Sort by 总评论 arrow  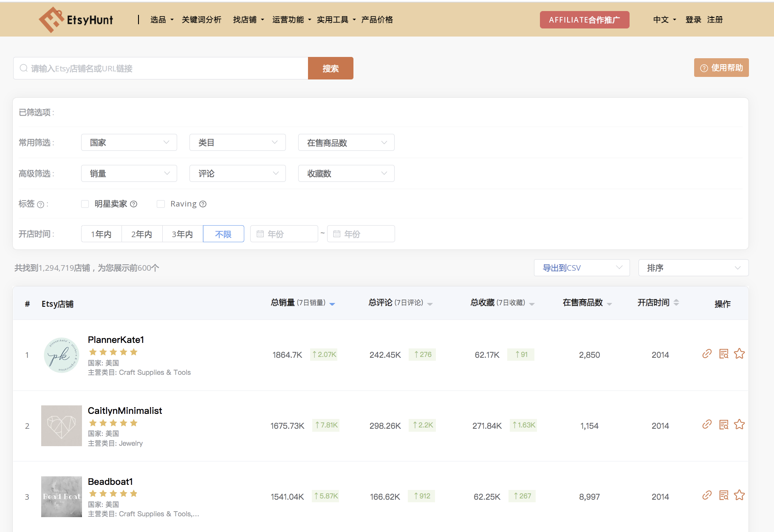[x=430, y=304]
